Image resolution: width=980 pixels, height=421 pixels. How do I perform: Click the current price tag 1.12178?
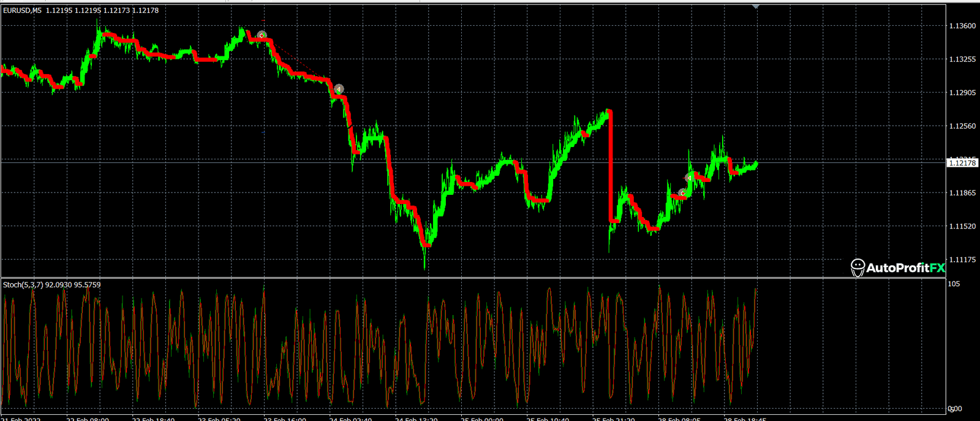(x=962, y=163)
